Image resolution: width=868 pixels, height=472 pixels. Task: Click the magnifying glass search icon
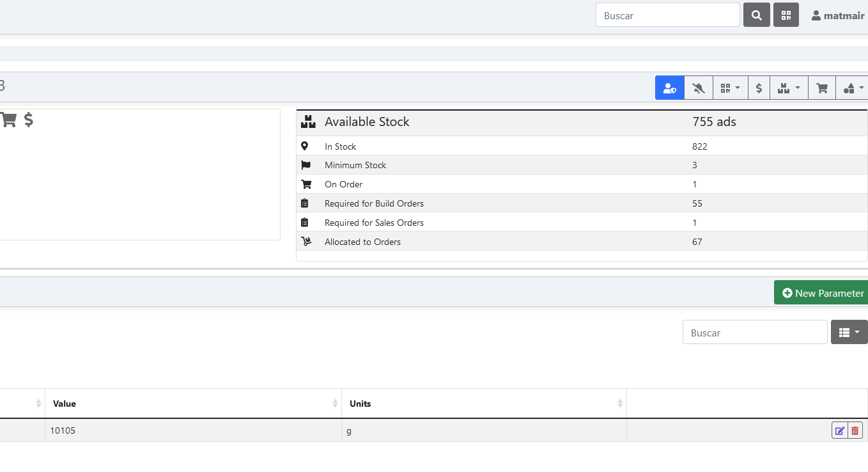click(x=756, y=15)
